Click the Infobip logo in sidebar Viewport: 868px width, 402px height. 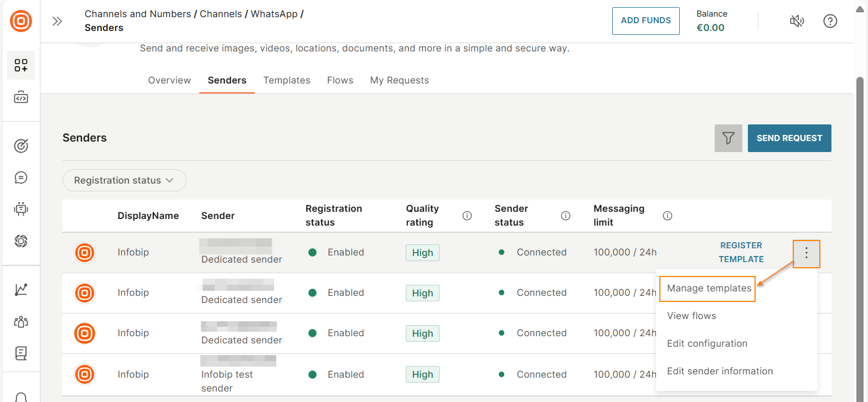(x=21, y=21)
